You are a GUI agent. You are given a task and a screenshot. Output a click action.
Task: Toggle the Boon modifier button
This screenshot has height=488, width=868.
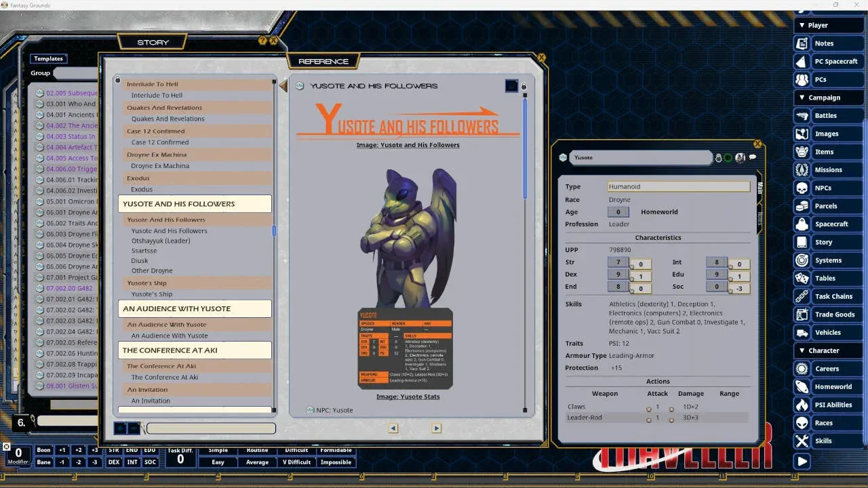pos(43,450)
